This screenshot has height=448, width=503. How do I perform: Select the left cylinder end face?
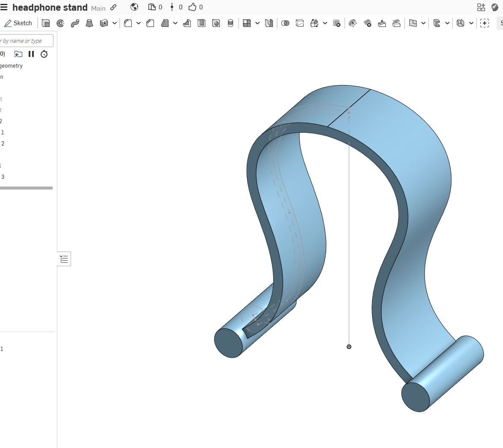click(228, 343)
